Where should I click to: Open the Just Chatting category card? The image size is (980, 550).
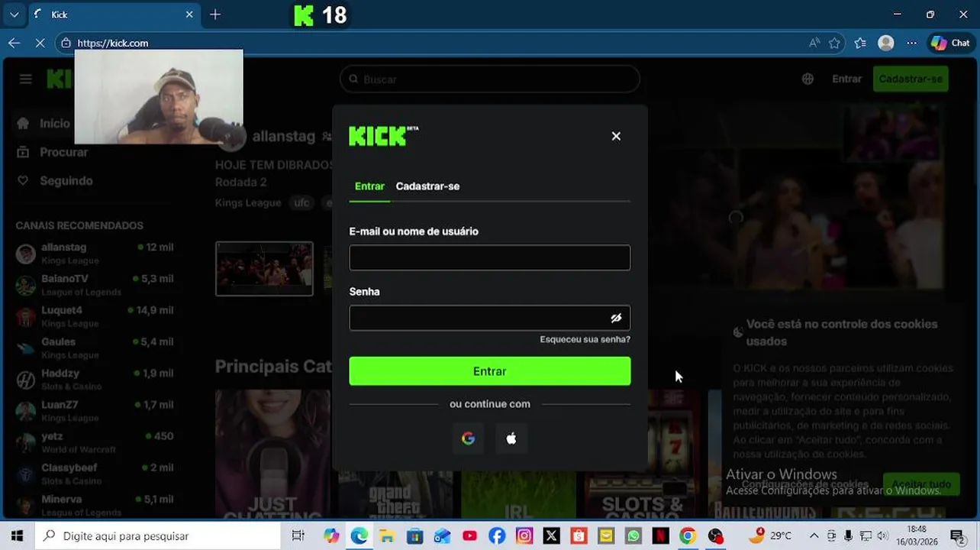point(272,454)
